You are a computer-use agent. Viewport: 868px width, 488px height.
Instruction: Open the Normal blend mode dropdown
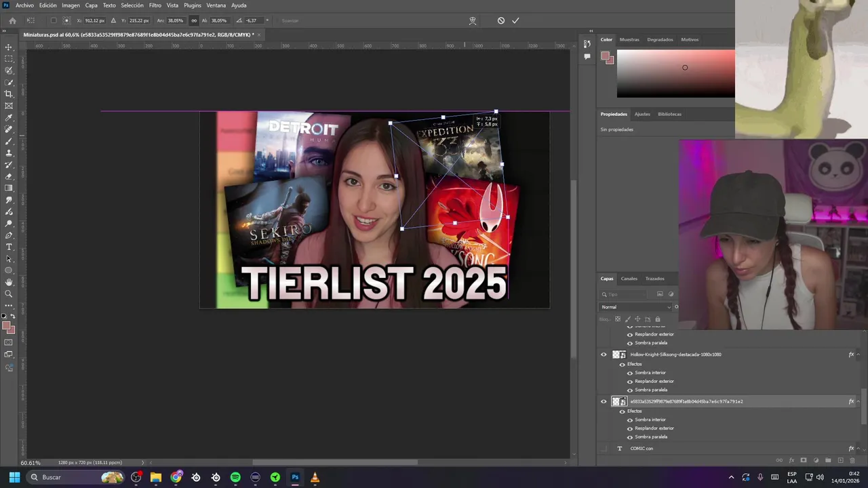pos(636,307)
